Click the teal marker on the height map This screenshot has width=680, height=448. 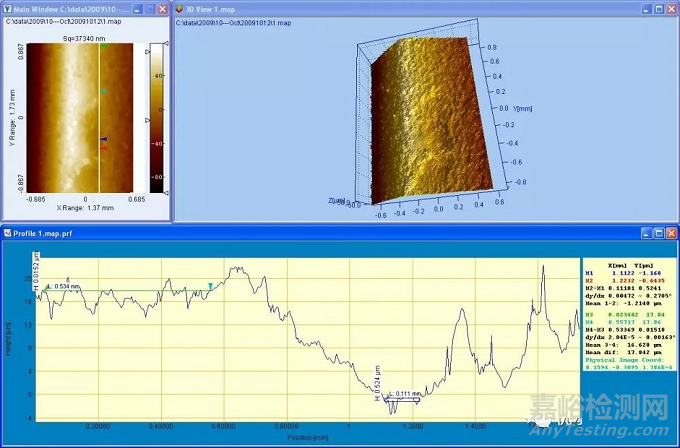coord(103,91)
